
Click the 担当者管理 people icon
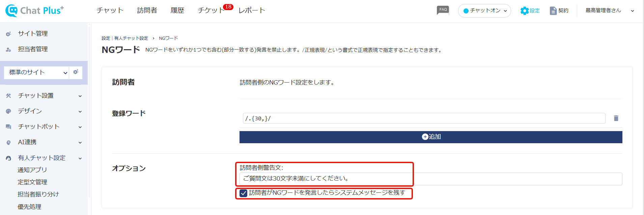(x=8, y=49)
